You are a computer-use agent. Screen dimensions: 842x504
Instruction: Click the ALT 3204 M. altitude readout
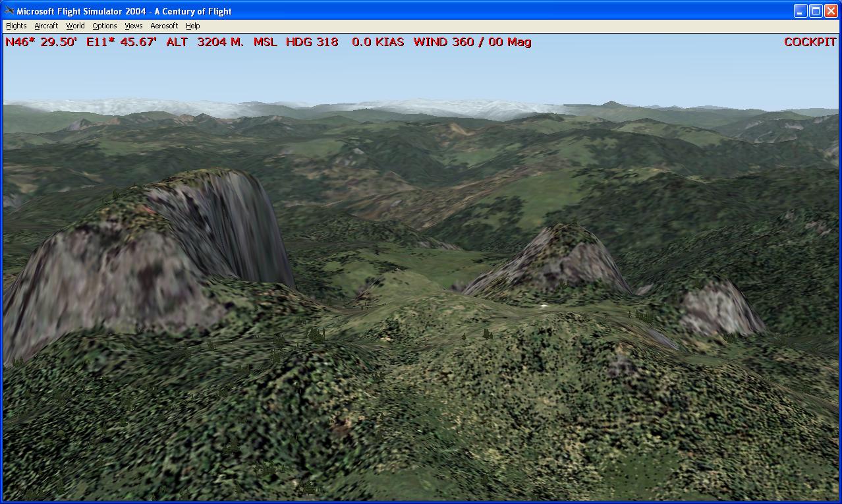point(221,42)
